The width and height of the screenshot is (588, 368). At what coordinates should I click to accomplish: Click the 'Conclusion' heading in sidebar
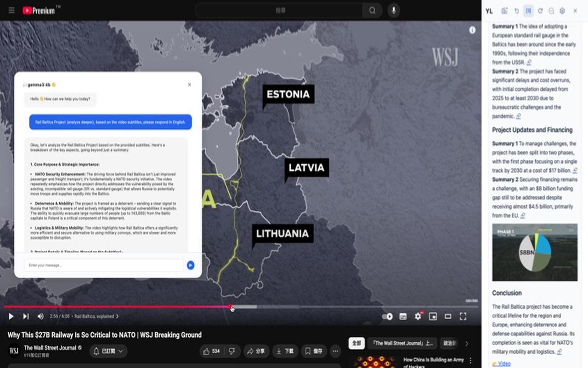507,293
